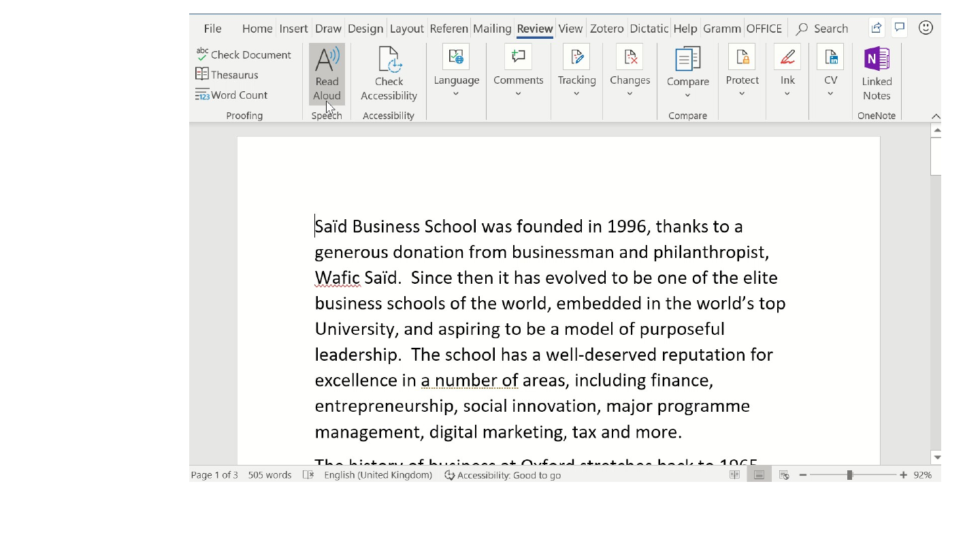The image size is (980, 552).
Task: Click the spelling check status bar icon
Action: tap(308, 475)
